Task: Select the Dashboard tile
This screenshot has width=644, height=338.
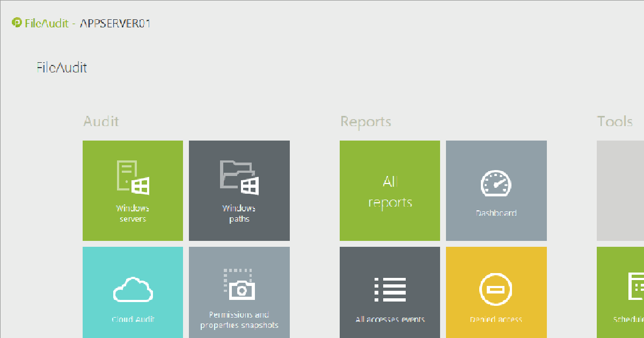Action: coord(496,190)
